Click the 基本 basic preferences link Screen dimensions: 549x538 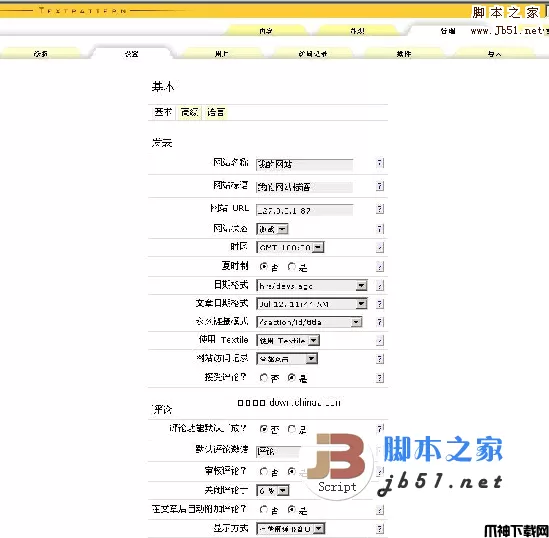point(163,112)
